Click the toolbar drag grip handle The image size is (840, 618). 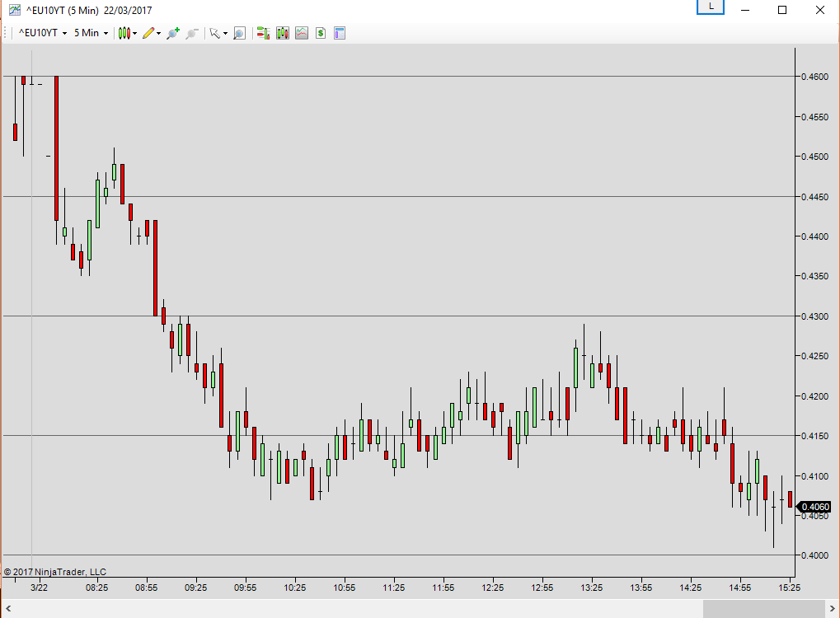click(5, 33)
